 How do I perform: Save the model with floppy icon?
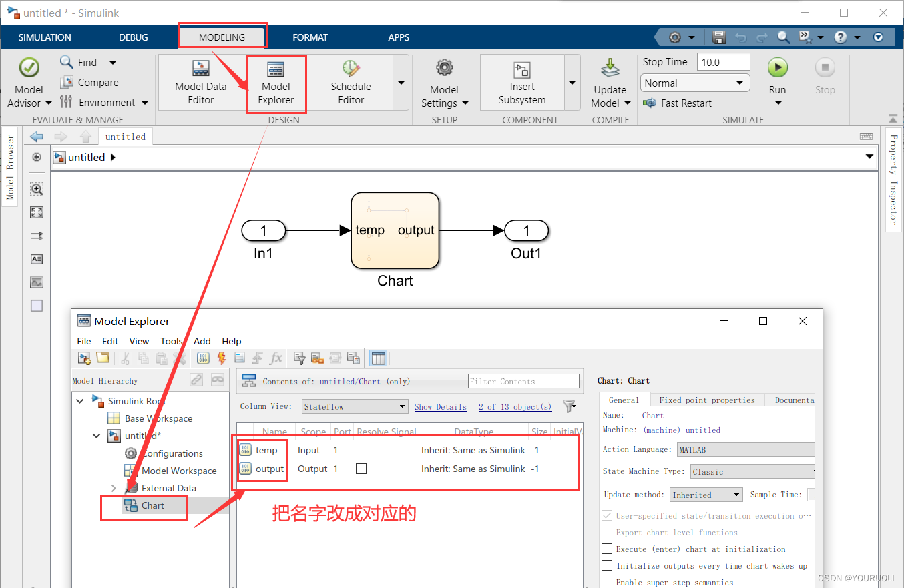[719, 37]
